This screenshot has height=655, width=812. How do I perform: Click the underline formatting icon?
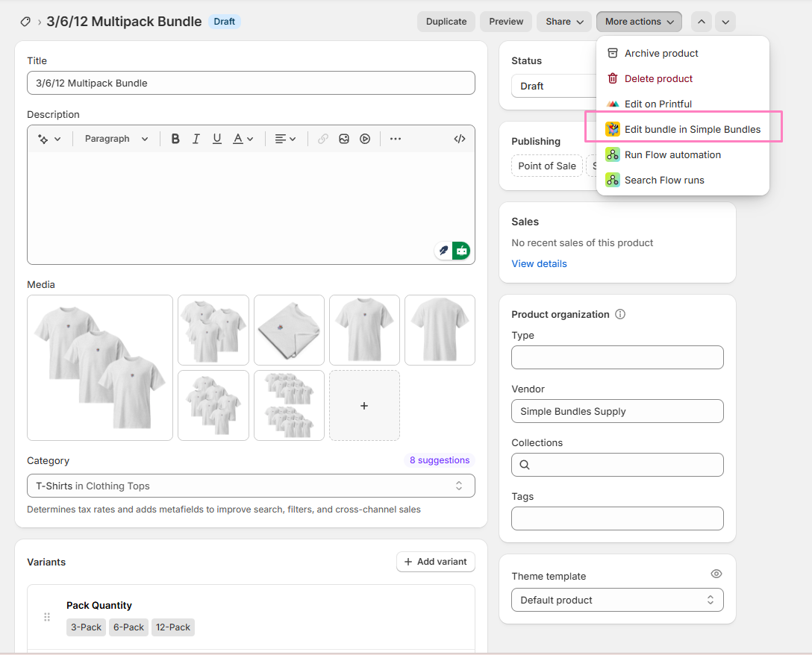click(217, 139)
